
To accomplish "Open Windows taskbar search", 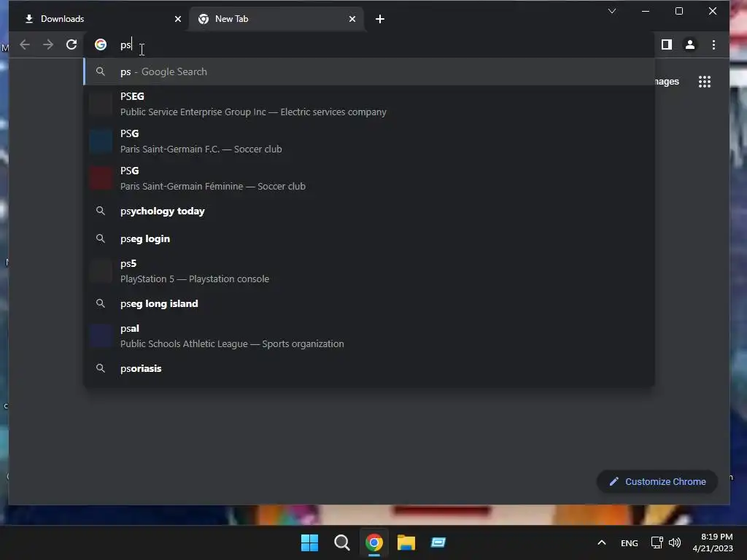I will [341, 542].
